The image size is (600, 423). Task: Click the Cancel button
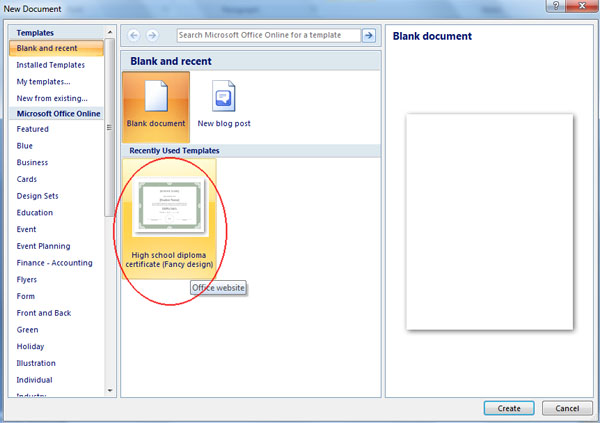click(x=567, y=408)
